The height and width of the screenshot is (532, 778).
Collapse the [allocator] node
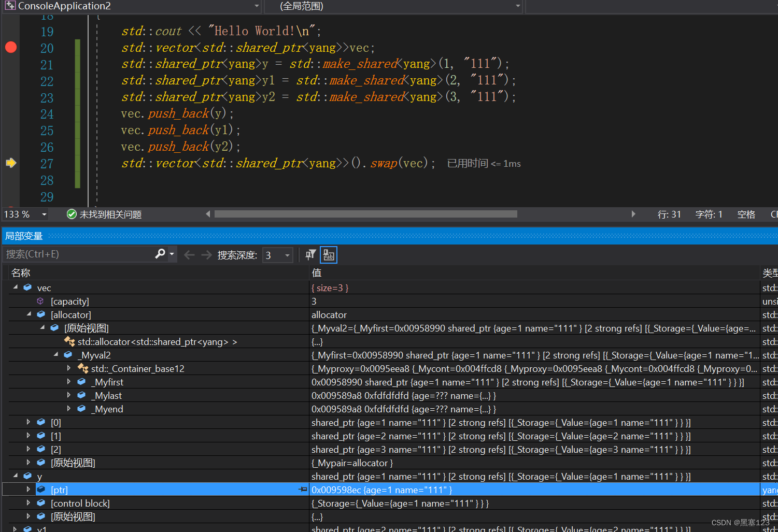coord(29,314)
